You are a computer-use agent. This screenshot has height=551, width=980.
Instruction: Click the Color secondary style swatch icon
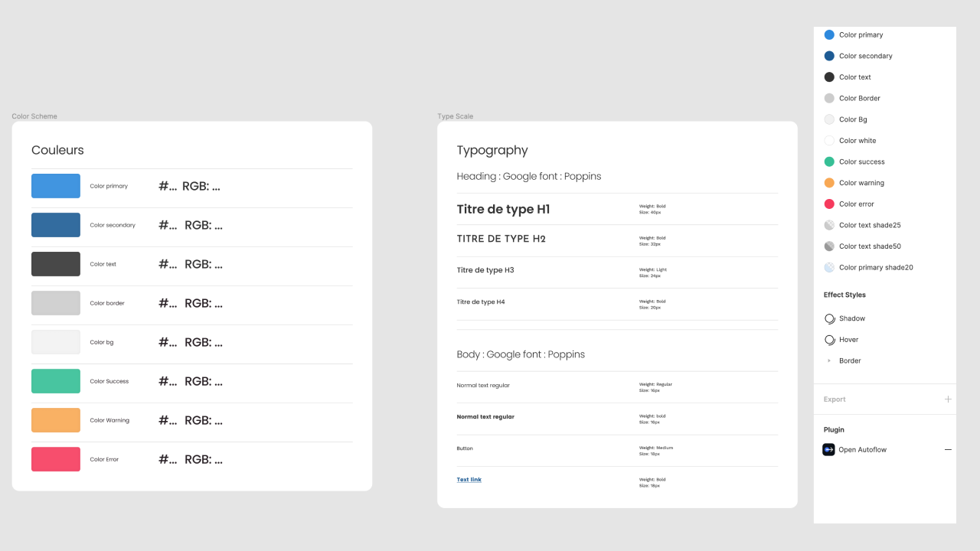click(x=829, y=56)
